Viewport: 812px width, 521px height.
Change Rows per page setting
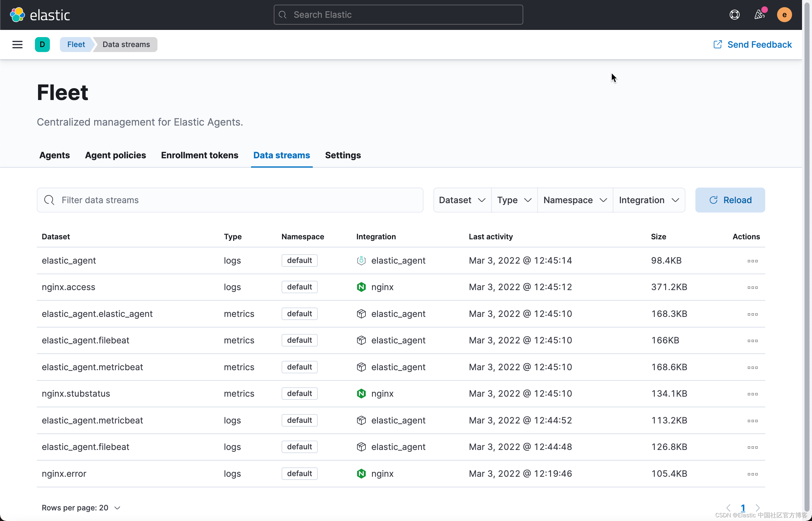[x=81, y=508]
